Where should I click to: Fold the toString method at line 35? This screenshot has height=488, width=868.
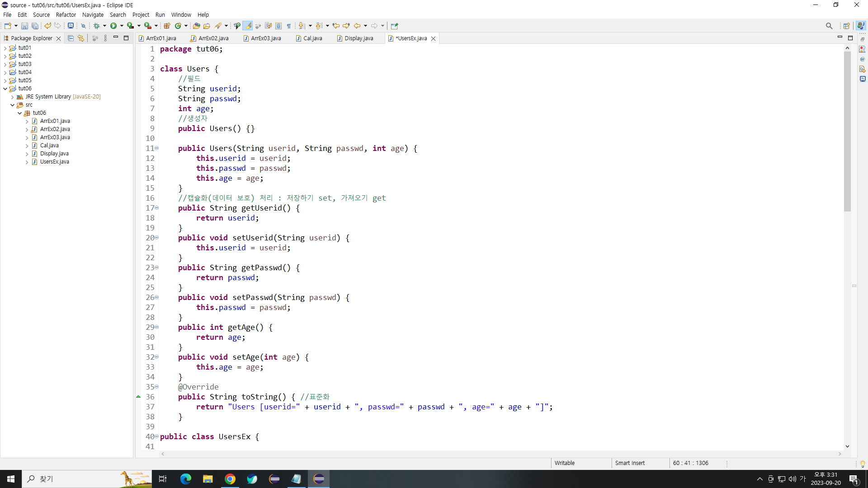(x=157, y=387)
